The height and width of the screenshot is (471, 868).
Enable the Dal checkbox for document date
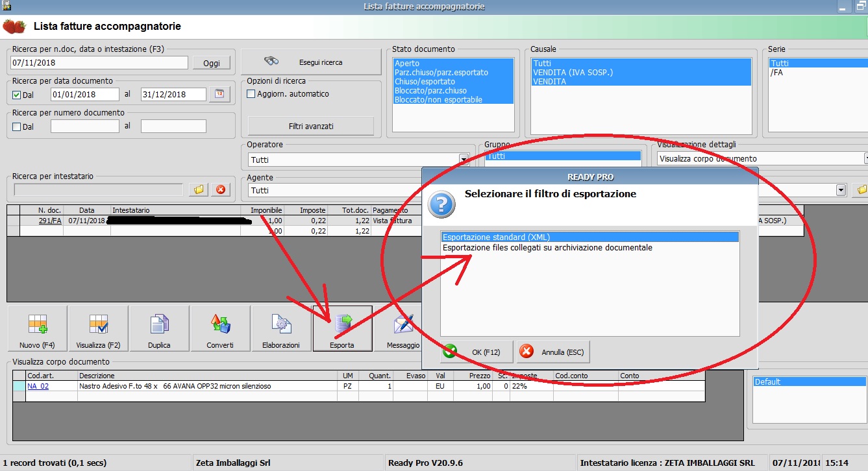pyautogui.click(x=17, y=95)
